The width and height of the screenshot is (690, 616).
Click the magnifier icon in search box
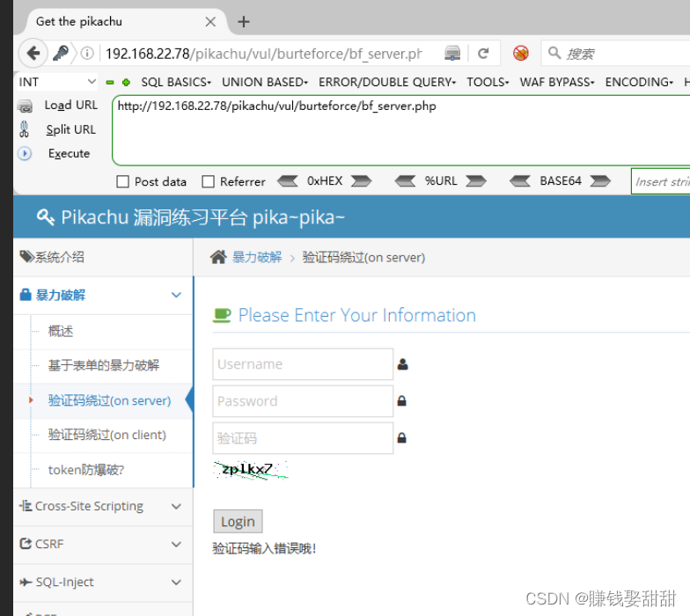(554, 53)
